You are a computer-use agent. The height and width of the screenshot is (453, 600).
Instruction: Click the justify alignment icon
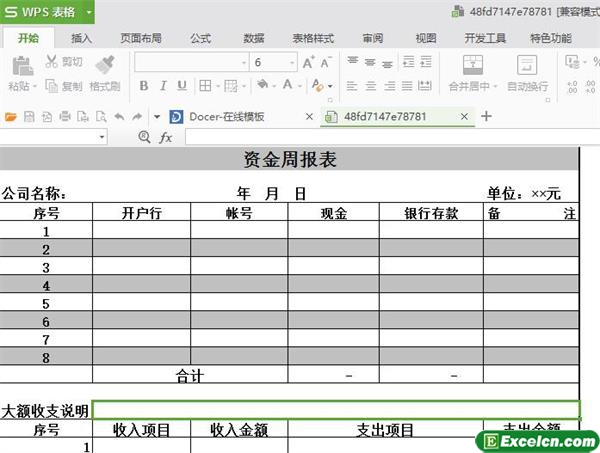click(x=407, y=86)
